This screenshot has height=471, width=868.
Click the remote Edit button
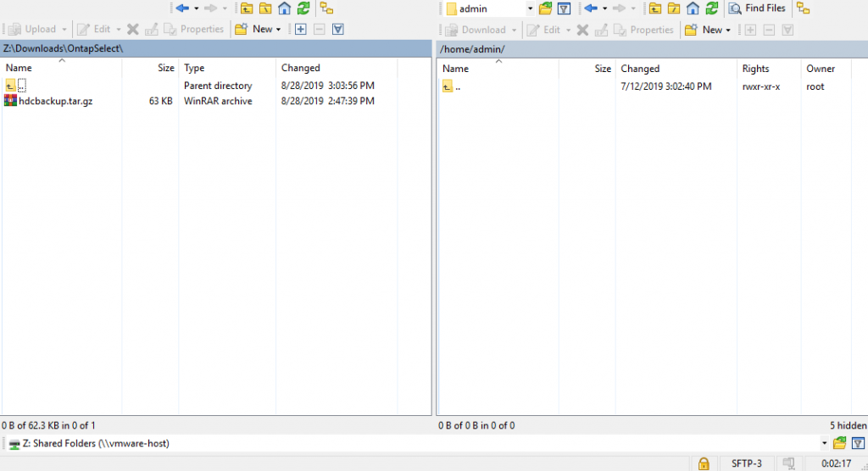pos(543,30)
